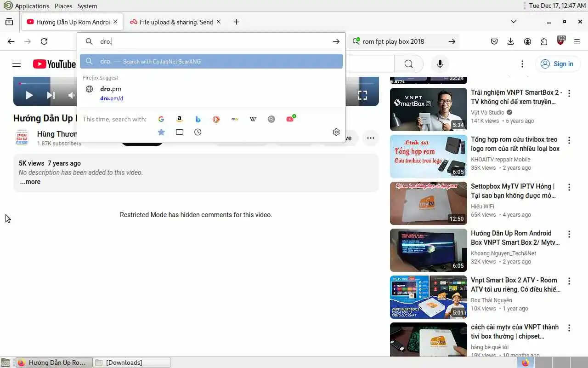Click the date and time clock in panel
588x368 pixels.
(557, 6)
